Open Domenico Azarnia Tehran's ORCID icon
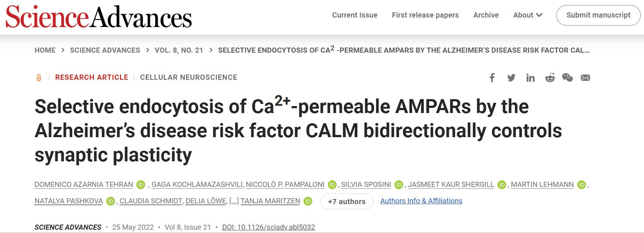 pos(141,185)
